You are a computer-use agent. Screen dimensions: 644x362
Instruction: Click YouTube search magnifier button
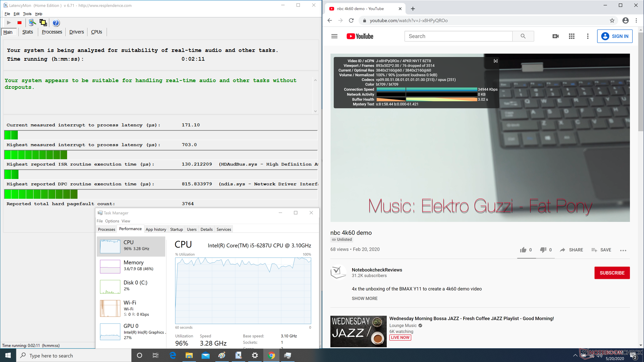[523, 36]
